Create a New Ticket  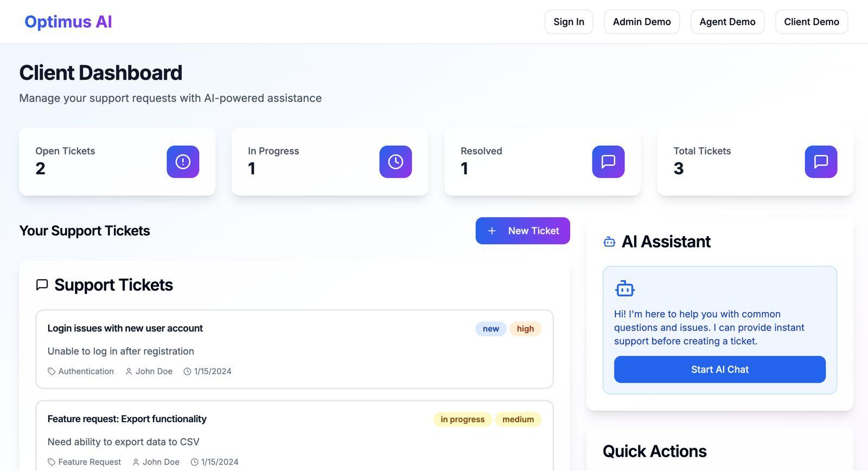tap(522, 231)
